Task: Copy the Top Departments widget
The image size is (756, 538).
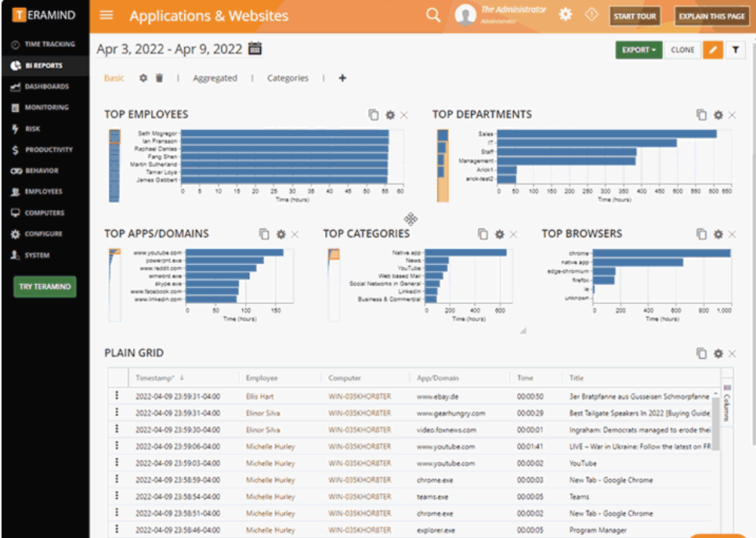Action: [x=701, y=115]
